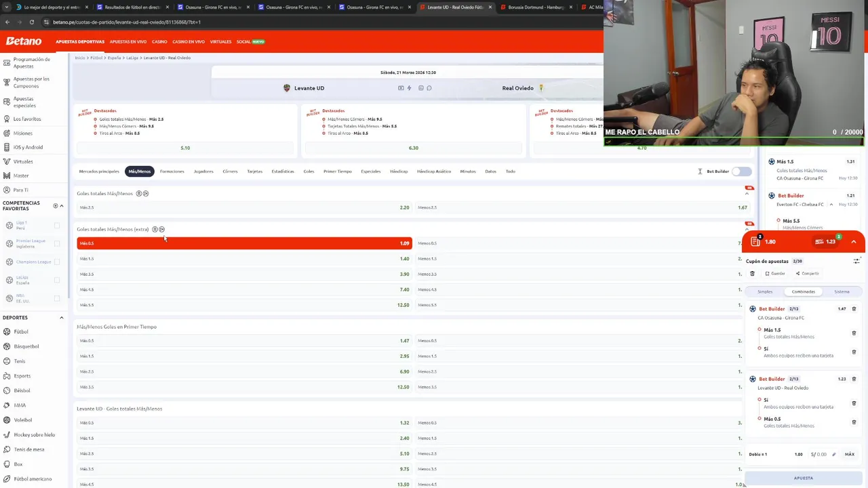Click browser address bar URL
Viewport: 868px width, 488px height.
[x=127, y=22]
